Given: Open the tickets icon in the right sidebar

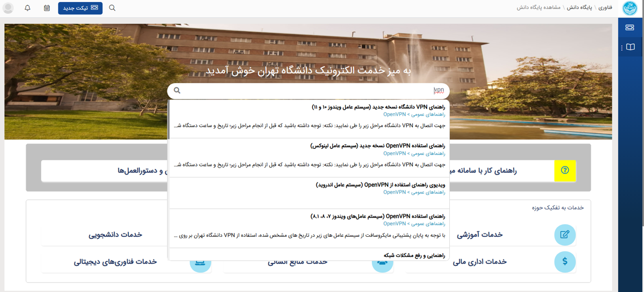Looking at the screenshot, I should tap(630, 28).
